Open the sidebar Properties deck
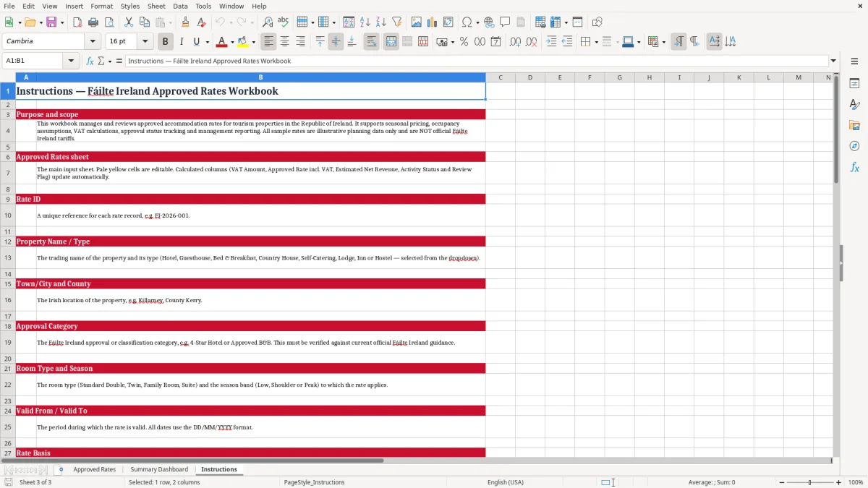 (x=854, y=84)
